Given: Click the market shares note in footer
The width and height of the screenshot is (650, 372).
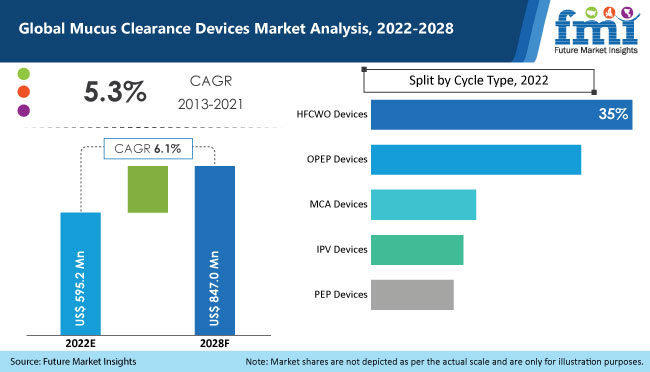Looking at the screenshot, I should click(x=444, y=362).
